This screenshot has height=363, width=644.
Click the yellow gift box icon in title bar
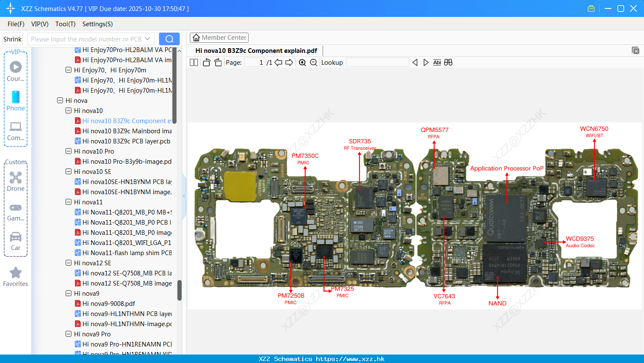[591, 8]
